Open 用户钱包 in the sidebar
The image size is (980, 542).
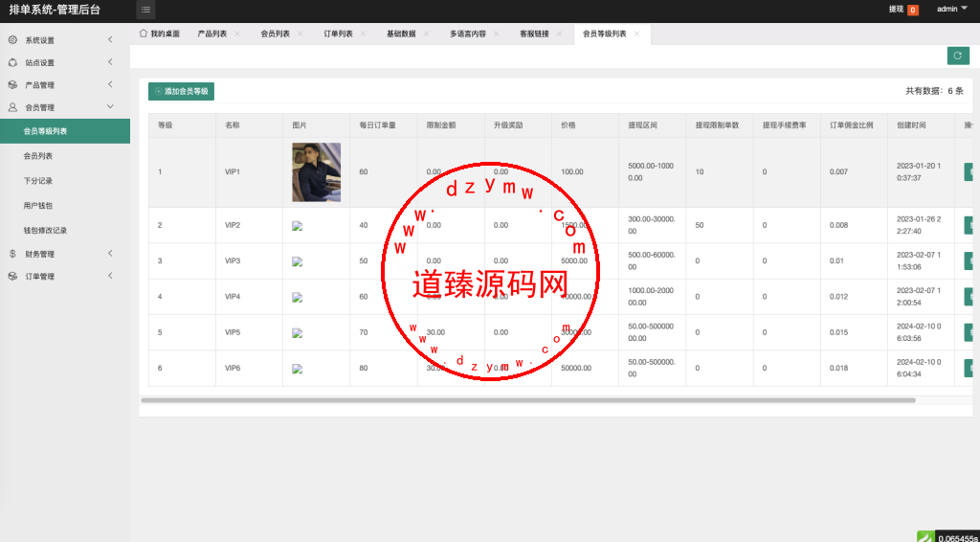point(65,206)
